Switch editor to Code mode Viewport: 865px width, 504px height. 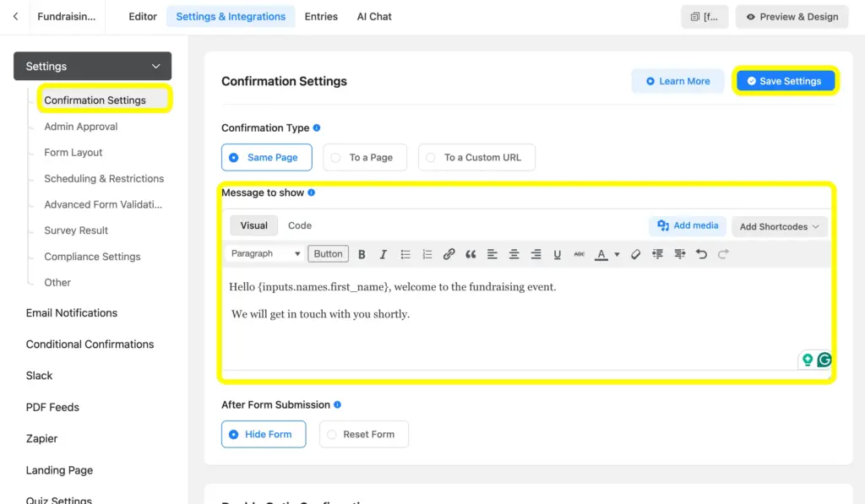coord(300,225)
